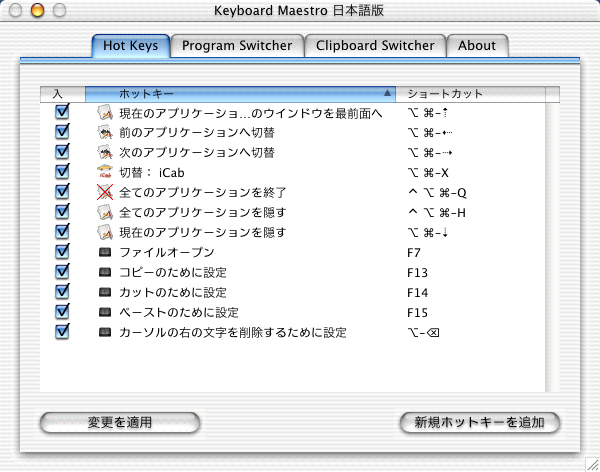Click the iCab taxi icon
The image size is (600, 472).
coord(105,172)
